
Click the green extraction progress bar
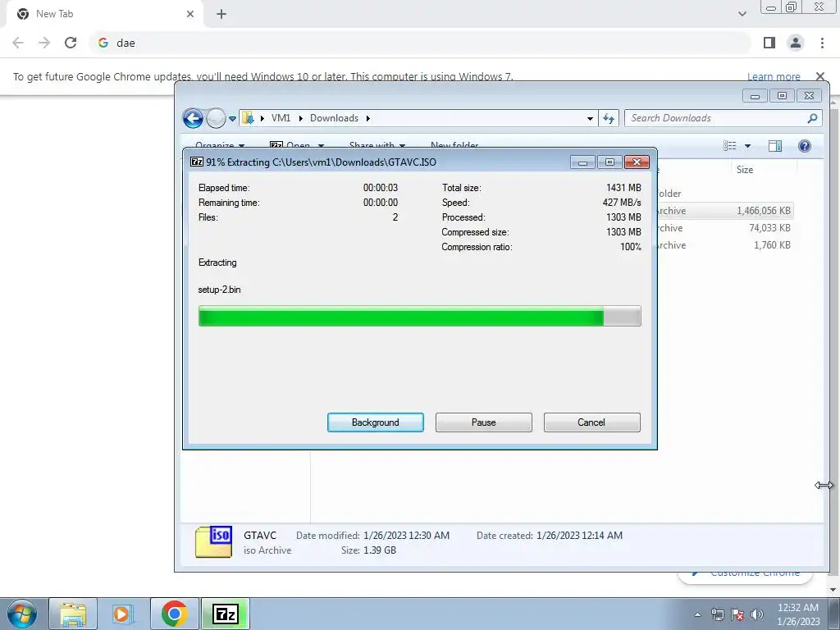pos(419,316)
